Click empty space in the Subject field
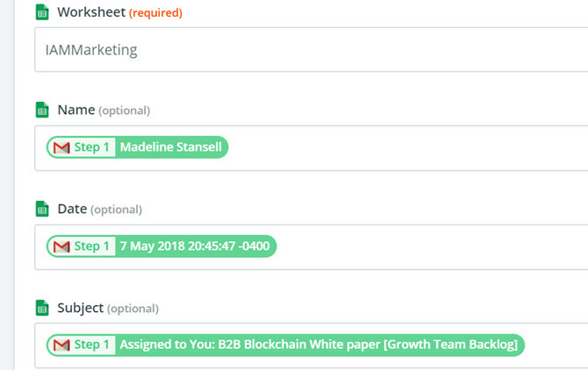The height and width of the screenshot is (370, 588). (555, 345)
